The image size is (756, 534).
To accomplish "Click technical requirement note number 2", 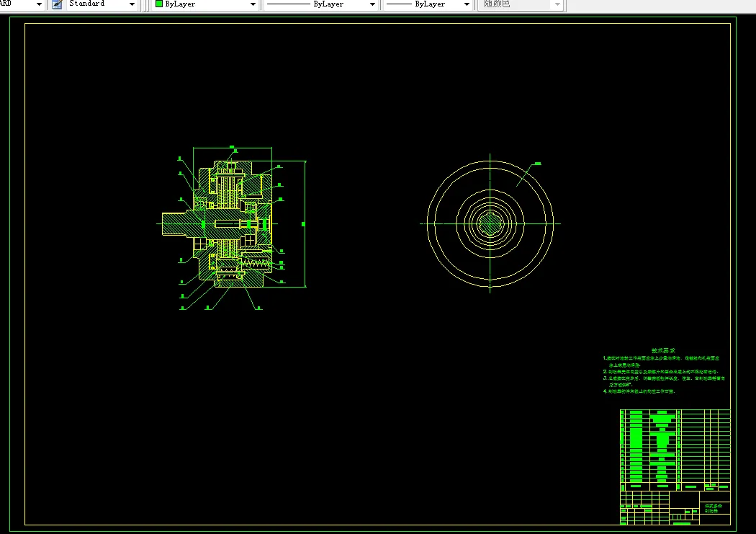I will pyautogui.click(x=660, y=372).
